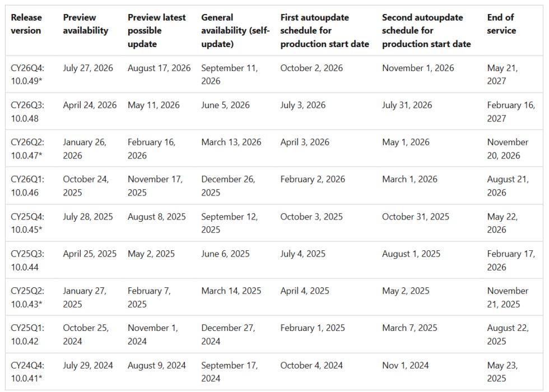Click the "Release version" column header

[26, 24]
